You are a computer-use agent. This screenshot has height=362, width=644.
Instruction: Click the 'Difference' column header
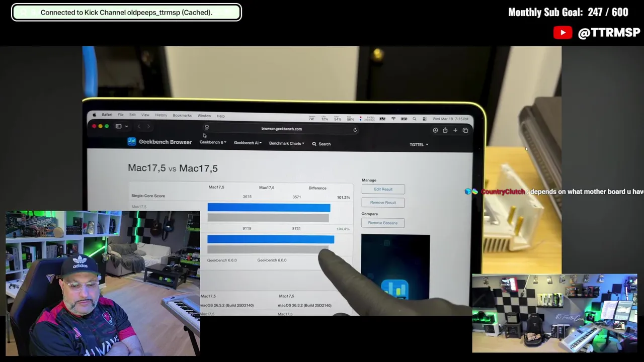[317, 188]
